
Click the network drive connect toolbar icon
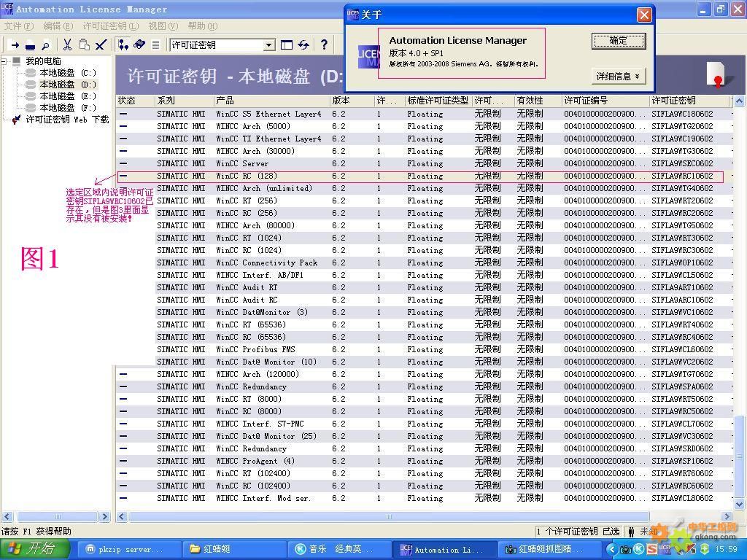click(30, 46)
